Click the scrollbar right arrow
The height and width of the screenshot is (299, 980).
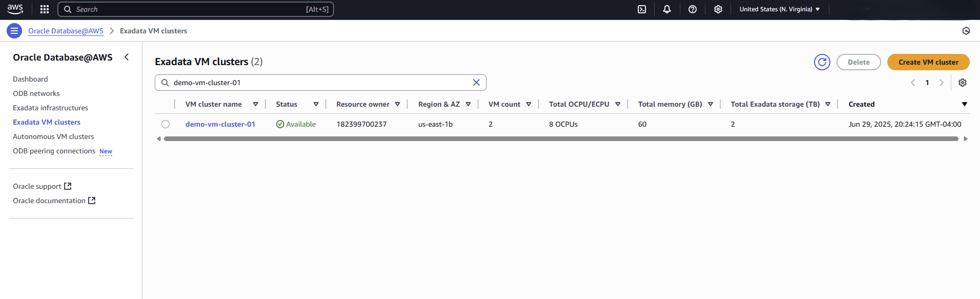click(x=966, y=138)
